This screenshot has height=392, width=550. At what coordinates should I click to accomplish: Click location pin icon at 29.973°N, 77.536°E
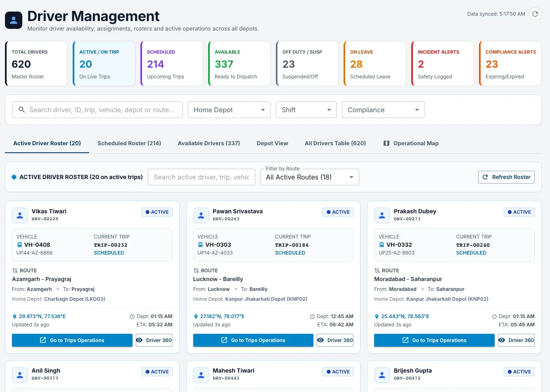click(x=14, y=316)
